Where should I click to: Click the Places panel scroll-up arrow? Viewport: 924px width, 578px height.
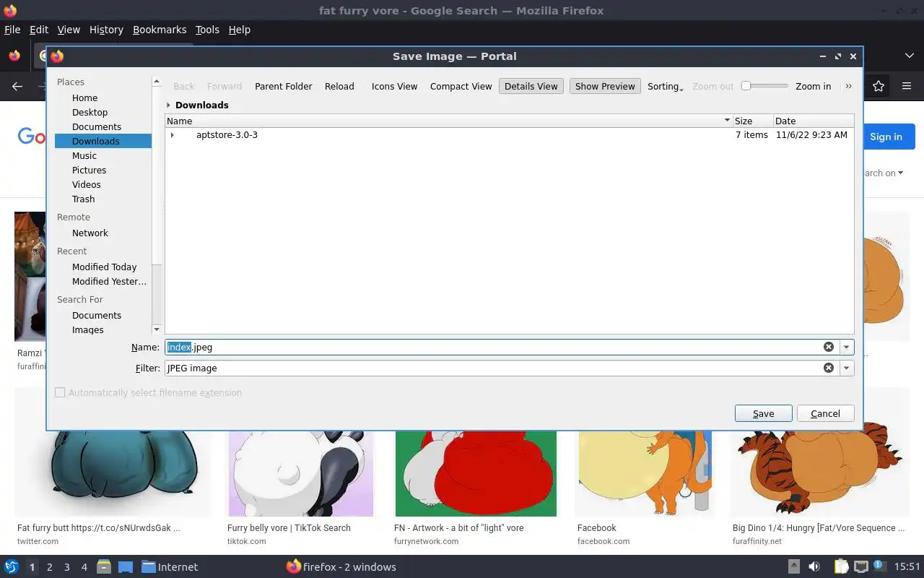click(x=157, y=82)
